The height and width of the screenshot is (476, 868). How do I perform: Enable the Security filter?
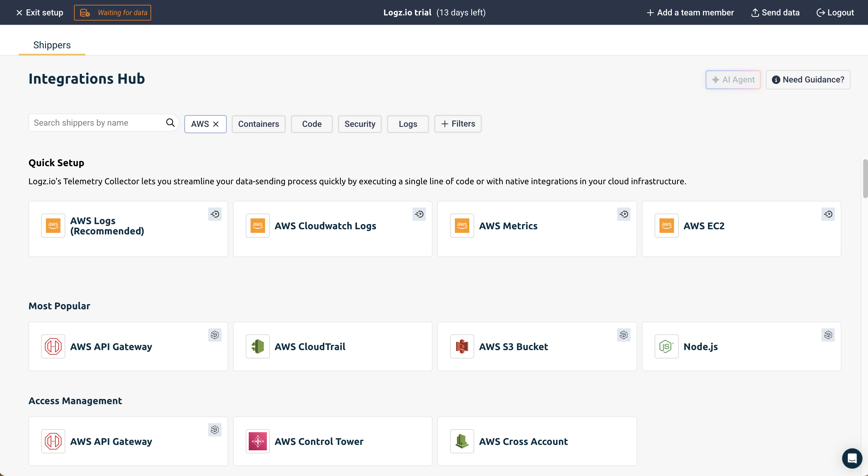(360, 124)
